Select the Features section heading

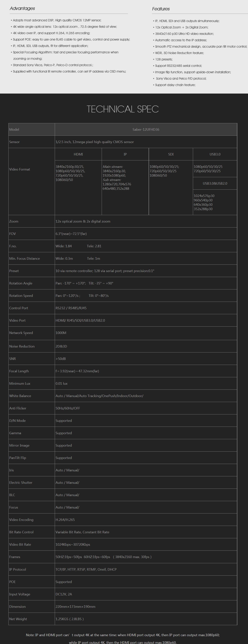click(161, 9)
